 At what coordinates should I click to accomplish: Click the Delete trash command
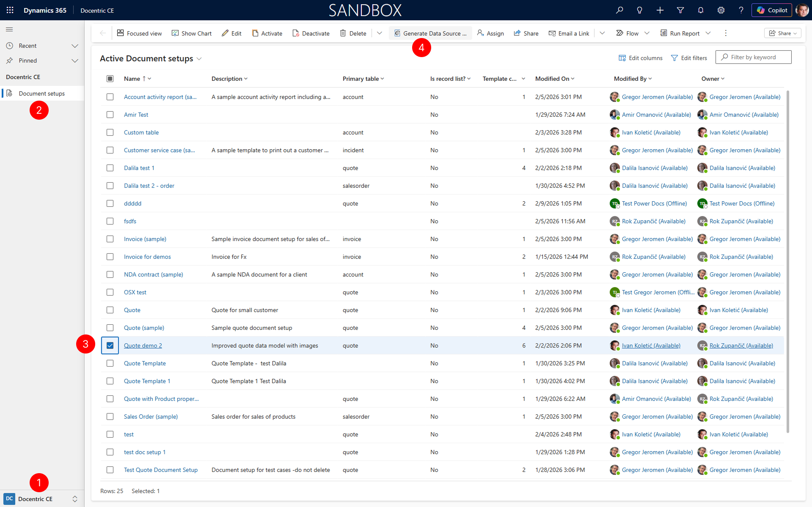tap(353, 33)
